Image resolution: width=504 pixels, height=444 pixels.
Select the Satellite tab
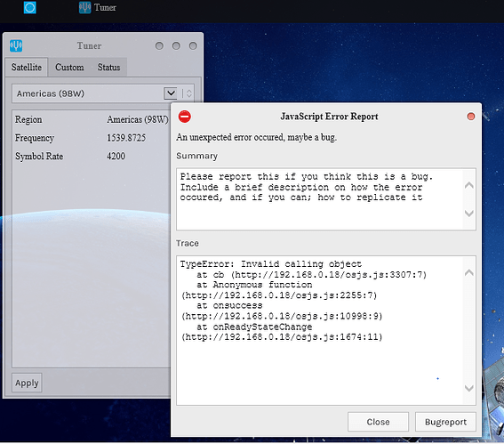pyautogui.click(x=27, y=68)
